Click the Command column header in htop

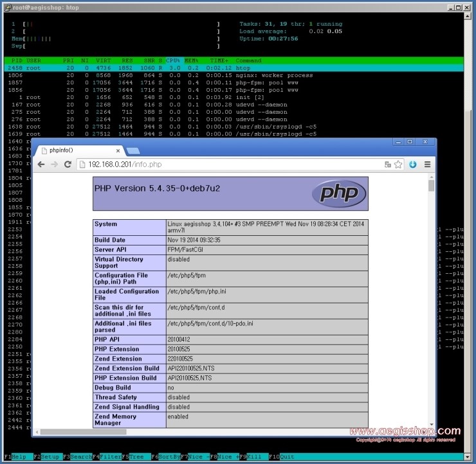(248, 60)
